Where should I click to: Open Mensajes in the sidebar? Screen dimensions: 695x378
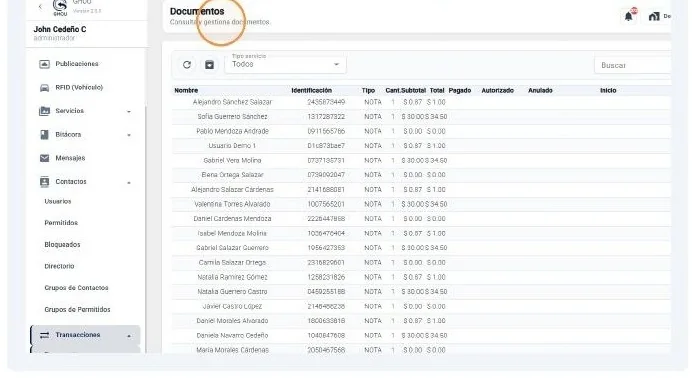pyautogui.click(x=70, y=158)
